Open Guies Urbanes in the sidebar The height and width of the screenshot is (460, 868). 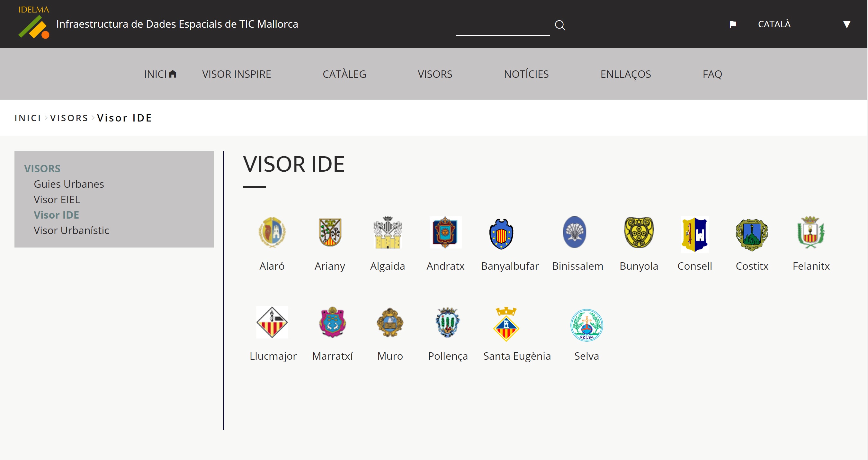(69, 184)
